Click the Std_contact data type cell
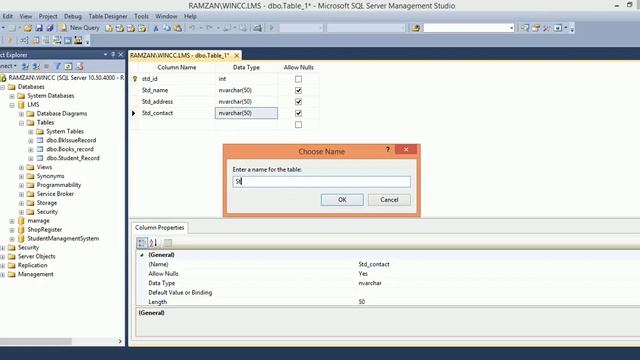The height and width of the screenshot is (360, 640). coord(246,113)
